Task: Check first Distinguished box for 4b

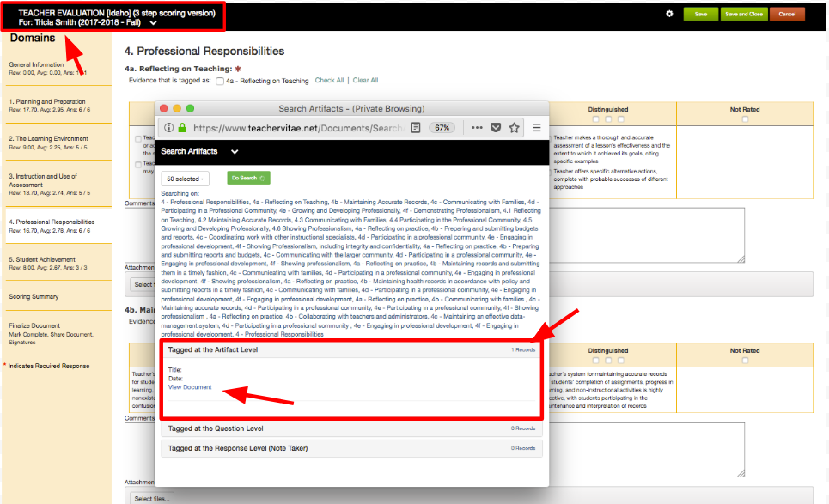Action: [596, 361]
